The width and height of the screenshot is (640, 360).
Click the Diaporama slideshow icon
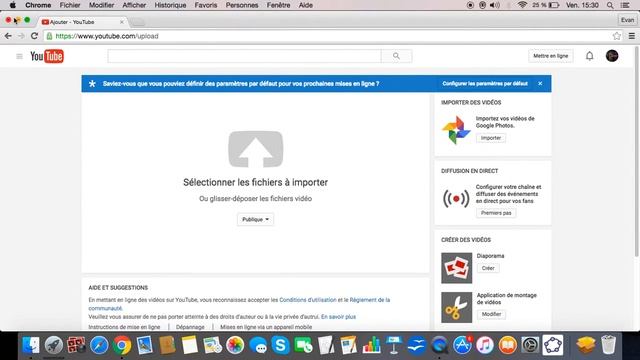pos(456,268)
